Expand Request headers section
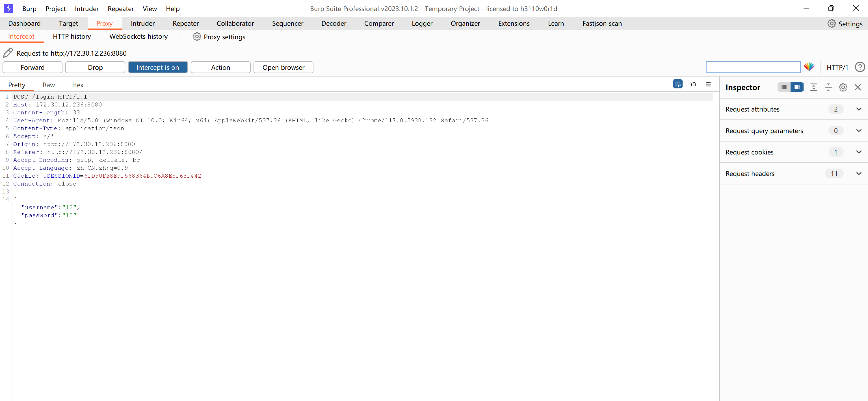The width and height of the screenshot is (868, 401). (x=859, y=174)
